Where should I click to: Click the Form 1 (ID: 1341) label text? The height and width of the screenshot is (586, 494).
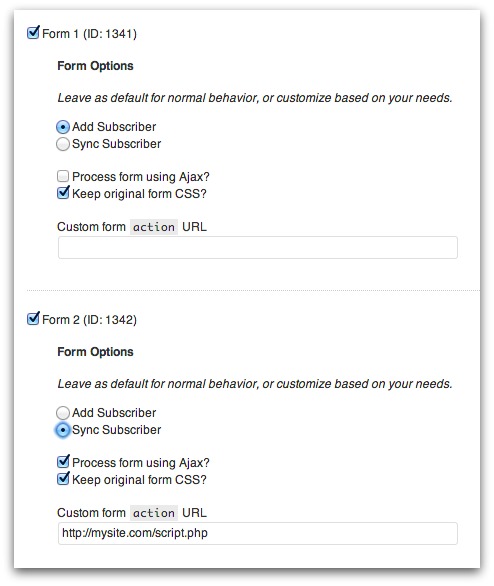pos(89,34)
